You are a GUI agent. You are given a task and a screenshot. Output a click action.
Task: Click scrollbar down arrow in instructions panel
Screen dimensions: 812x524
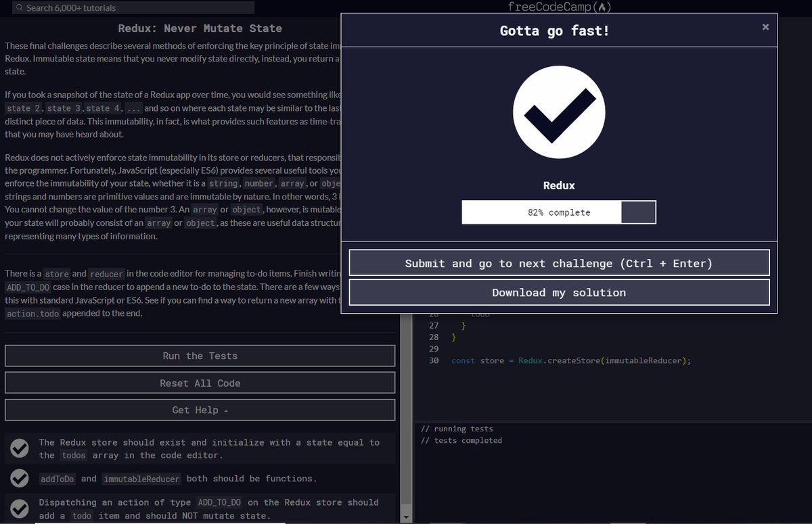tap(407, 518)
